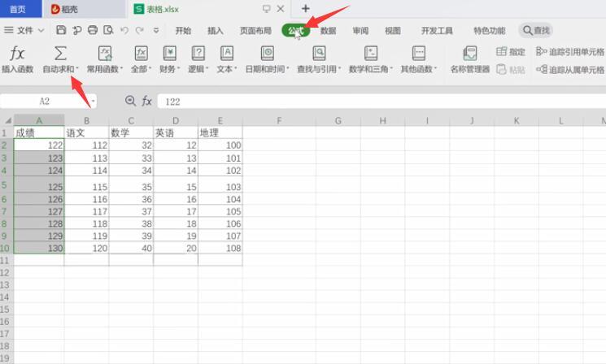Click cell containing 数学
The height and width of the screenshot is (364, 606).
(x=131, y=132)
